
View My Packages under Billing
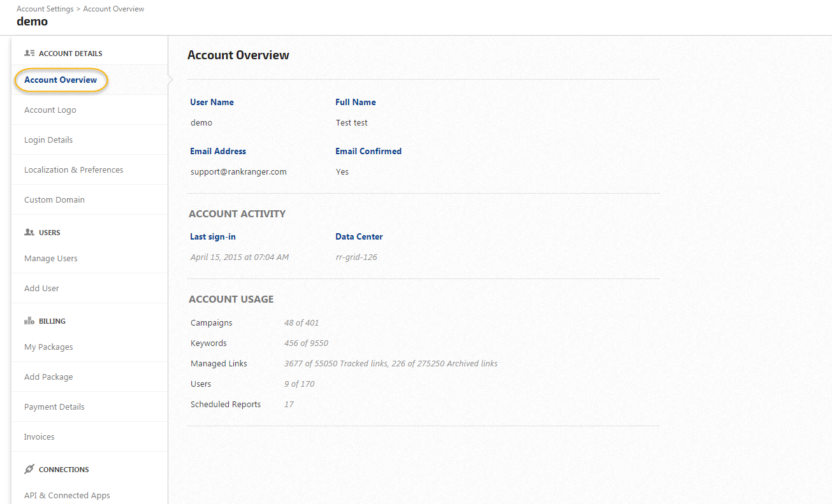pyautogui.click(x=48, y=347)
